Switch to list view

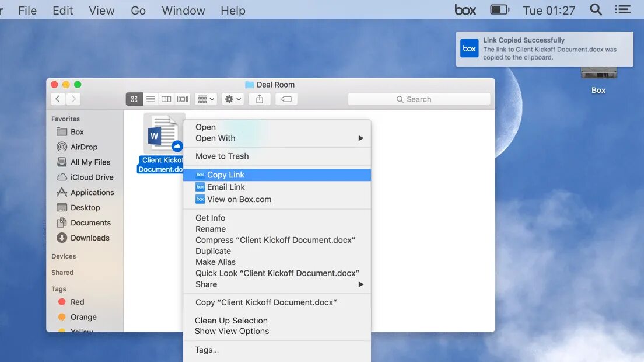[150, 99]
